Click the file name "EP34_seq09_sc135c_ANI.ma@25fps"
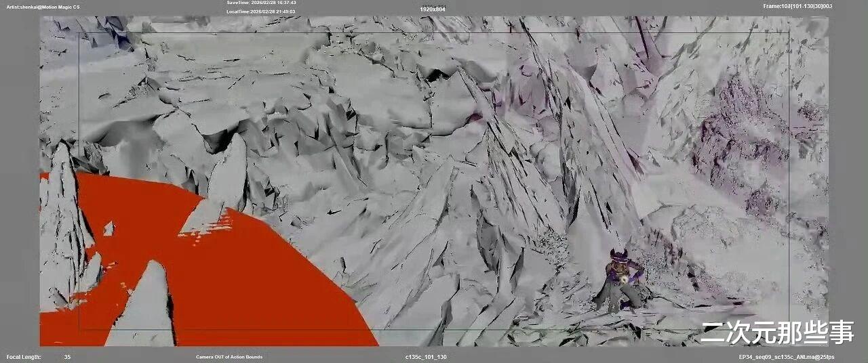The height and width of the screenshot is (363, 868). (787, 357)
